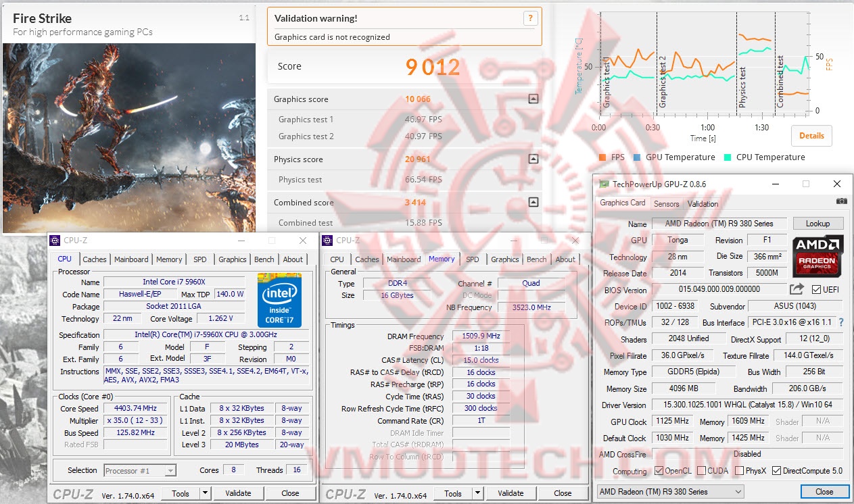The width and height of the screenshot is (854, 504).
Task: Click the Core Speed value 4403.74 MHz
Action: pyautogui.click(x=136, y=408)
